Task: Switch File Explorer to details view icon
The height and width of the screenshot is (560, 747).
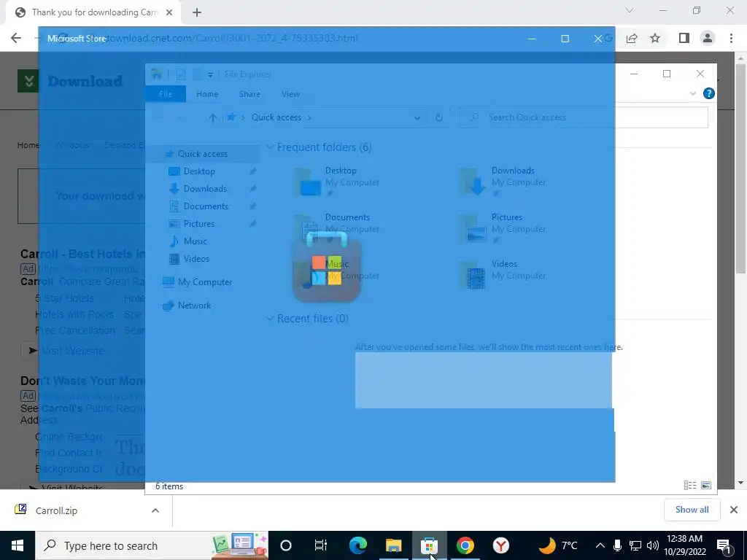Action: (x=690, y=485)
